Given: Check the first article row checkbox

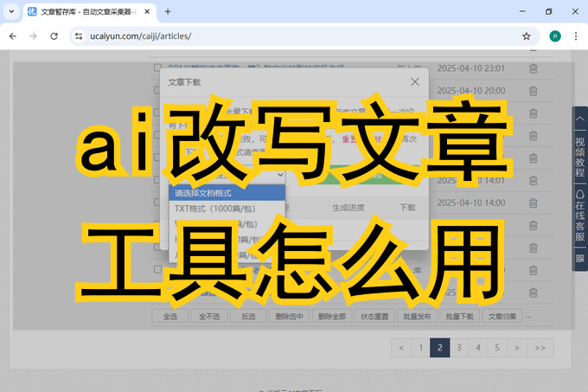Looking at the screenshot, I should click(x=157, y=67).
